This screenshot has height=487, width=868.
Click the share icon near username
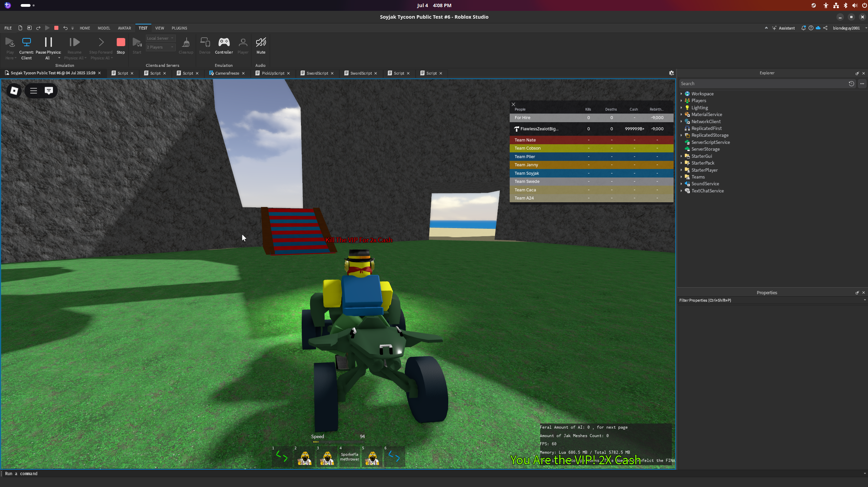click(825, 28)
